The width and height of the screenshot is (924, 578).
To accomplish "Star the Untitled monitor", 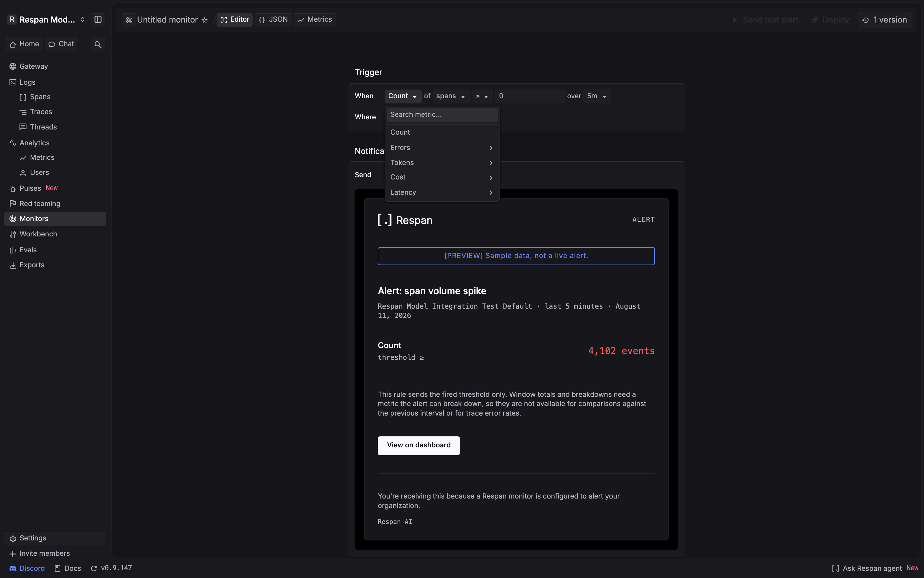I will point(205,20).
